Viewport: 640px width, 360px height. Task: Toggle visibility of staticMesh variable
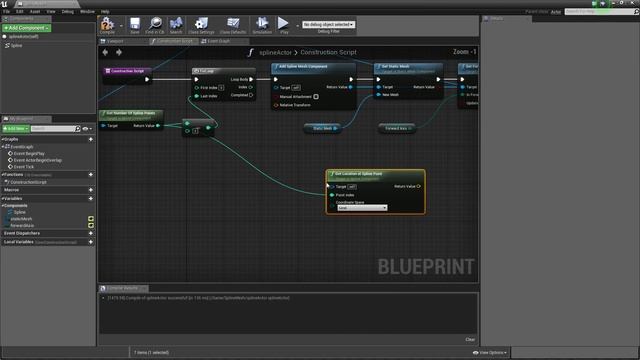(91, 219)
